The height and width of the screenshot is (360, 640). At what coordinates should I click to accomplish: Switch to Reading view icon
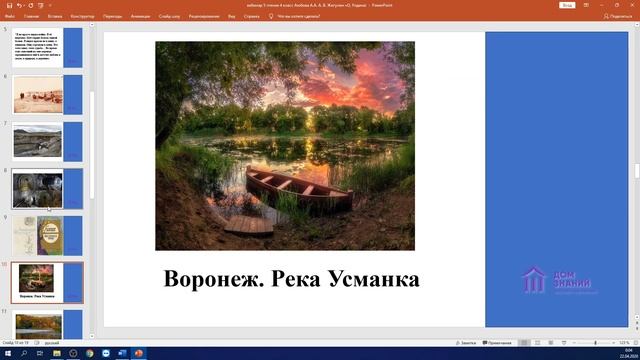pos(551,343)
